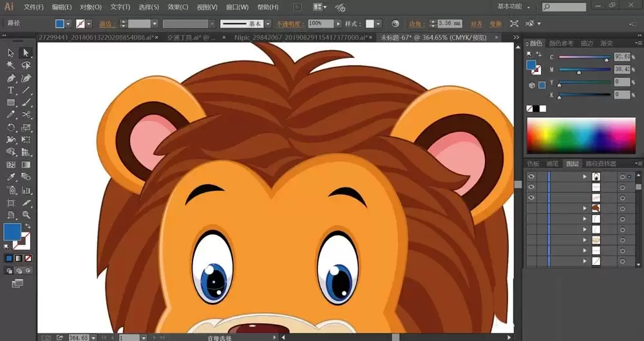Click the 变换 link in the control bar

[x=495, y=23]
